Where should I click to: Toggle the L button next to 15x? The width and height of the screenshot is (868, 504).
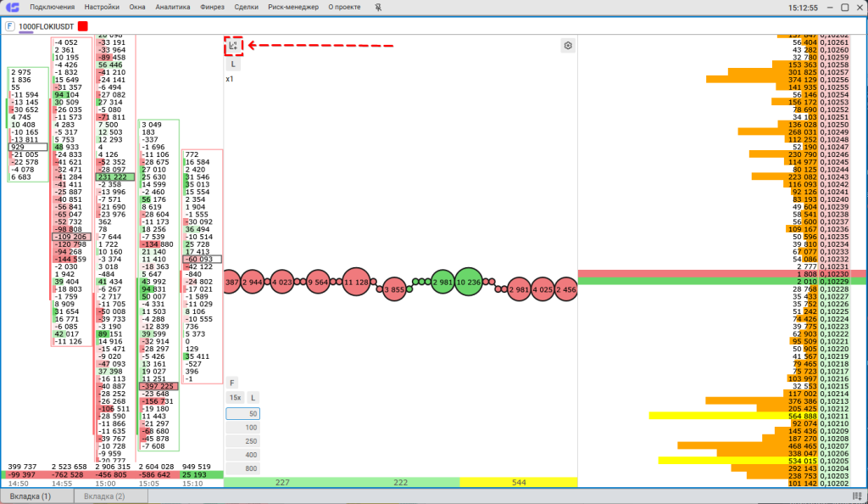click(253, 397)
